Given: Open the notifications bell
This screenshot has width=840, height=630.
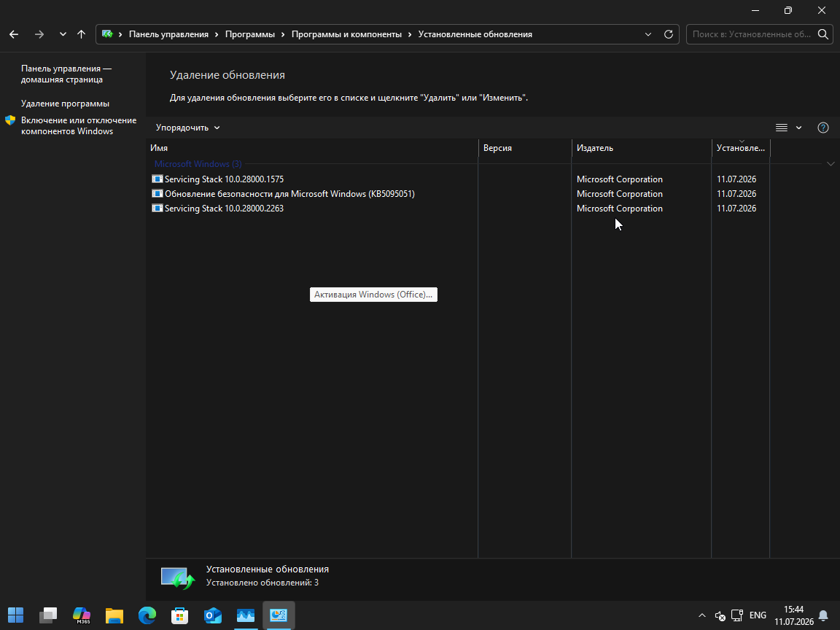Looking at the screenshot, I should coord(823,615).
